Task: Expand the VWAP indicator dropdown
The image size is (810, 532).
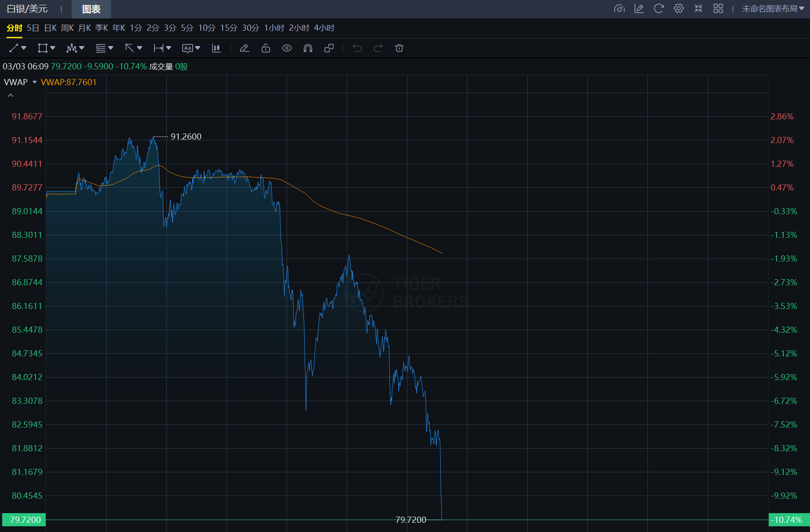Action: (35, 82)
